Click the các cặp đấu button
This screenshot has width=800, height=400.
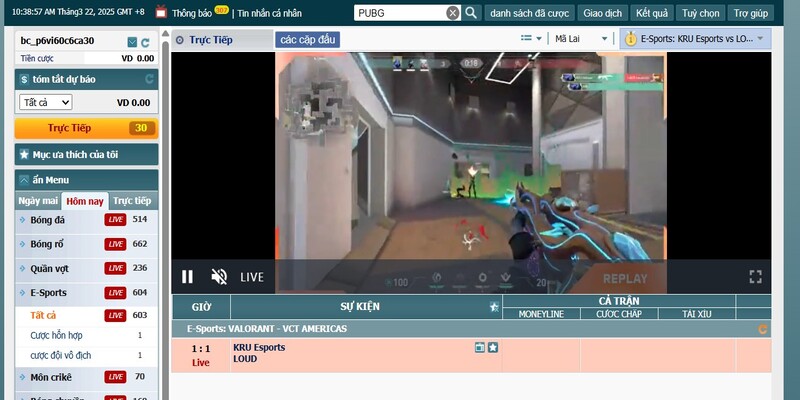point(308,40)
